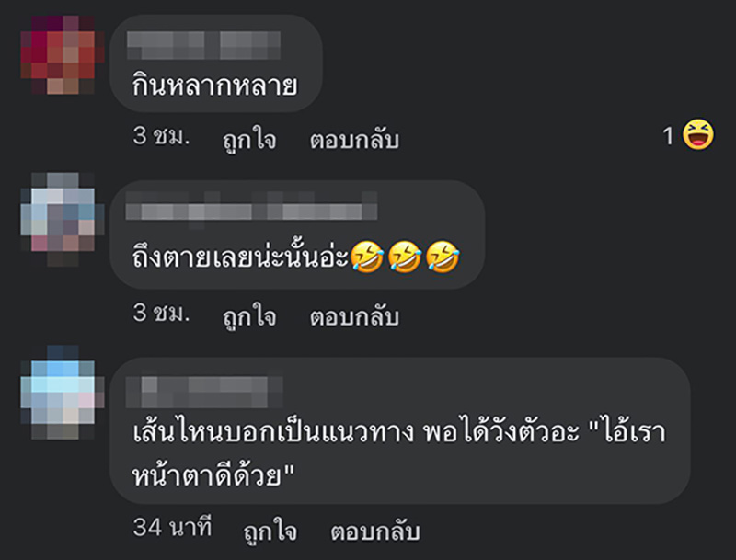Open blurred author name above เส้นไหน comment
This screenshot has height=560, width=736.
pos(204,391)
